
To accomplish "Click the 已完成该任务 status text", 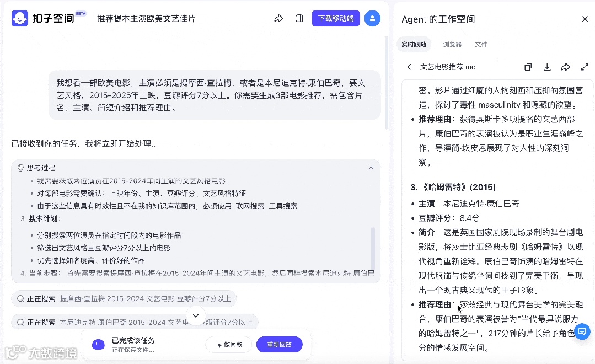I will (x=133, y=340).
